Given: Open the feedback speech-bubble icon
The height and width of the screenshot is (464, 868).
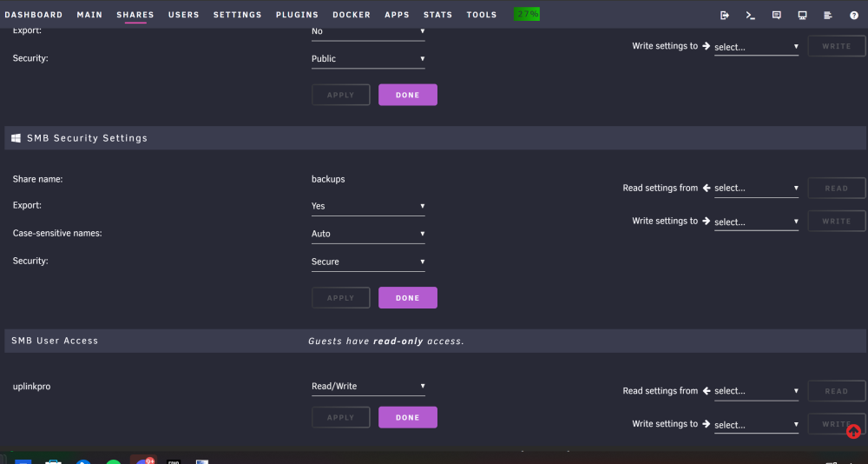Looking at the screenshot, I should pyautogui.click(x=777, y=16).
